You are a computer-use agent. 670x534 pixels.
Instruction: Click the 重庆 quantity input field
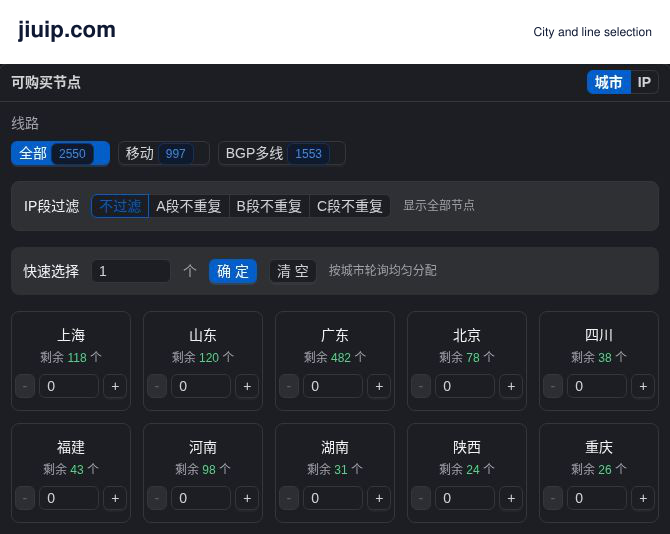tap(597, 498)
